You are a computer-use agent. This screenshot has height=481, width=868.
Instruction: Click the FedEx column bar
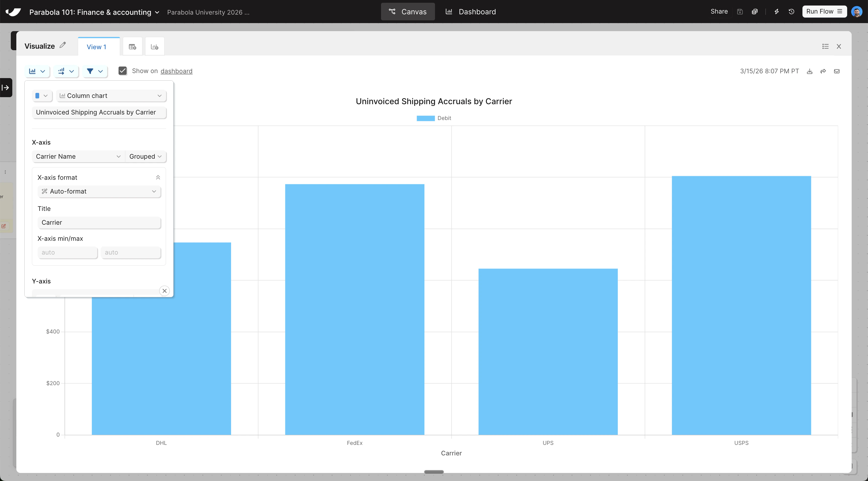point(354,310)
